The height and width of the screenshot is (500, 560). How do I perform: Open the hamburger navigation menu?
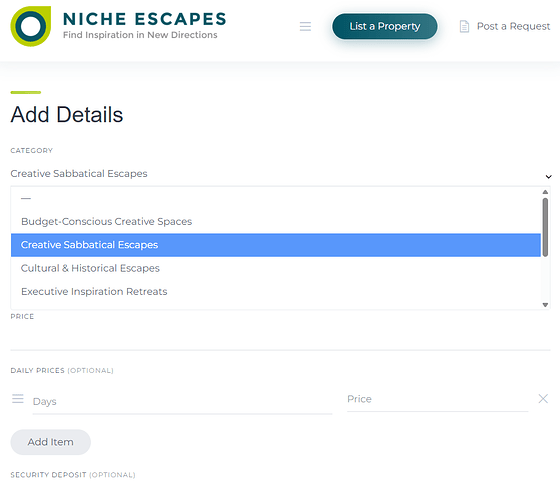click(305, 26)
